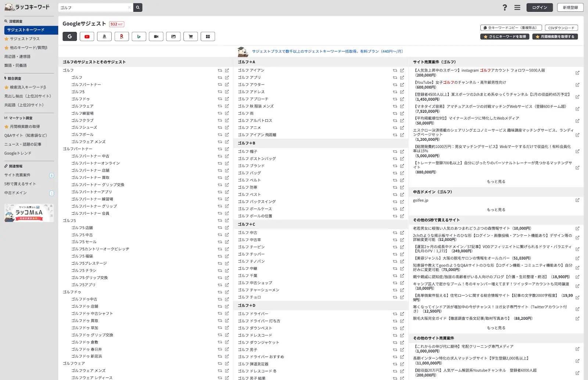Image resolution: width=588 pixels, height=380 pixels.
Task: Click the ログイン button
Action: click(x=539, y=7)
